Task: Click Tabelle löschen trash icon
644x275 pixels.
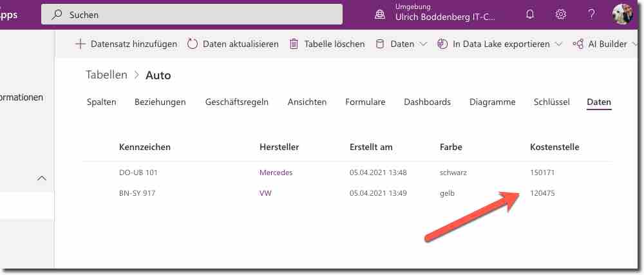Action: coord(294,44)
